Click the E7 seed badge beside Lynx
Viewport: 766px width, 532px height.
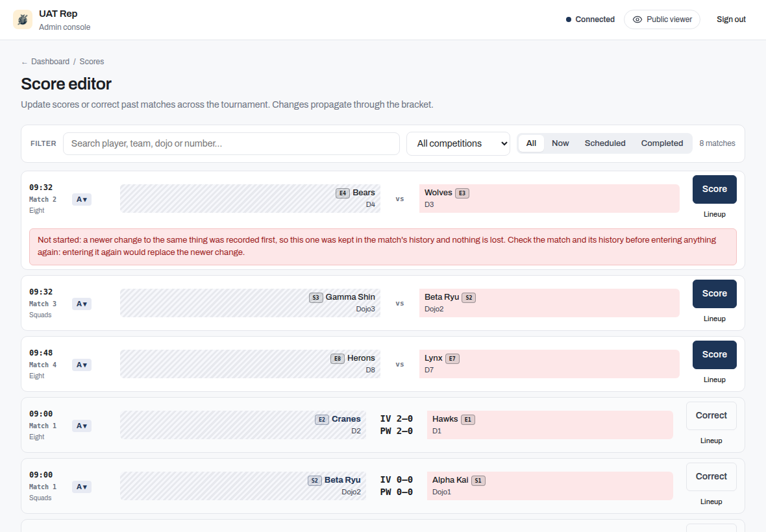point(452,359)
